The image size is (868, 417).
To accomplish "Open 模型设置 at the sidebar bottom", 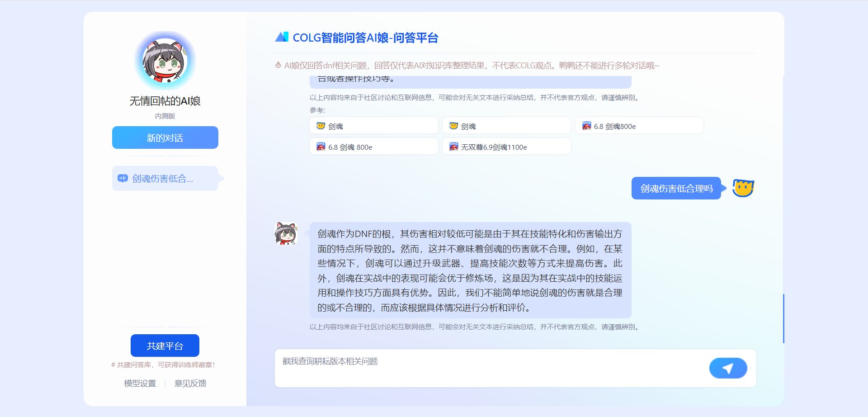I will [x=140, y=383].
